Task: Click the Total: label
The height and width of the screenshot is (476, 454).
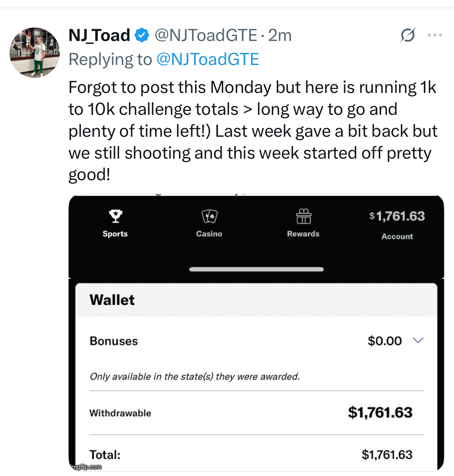Action: click(105, 455)
